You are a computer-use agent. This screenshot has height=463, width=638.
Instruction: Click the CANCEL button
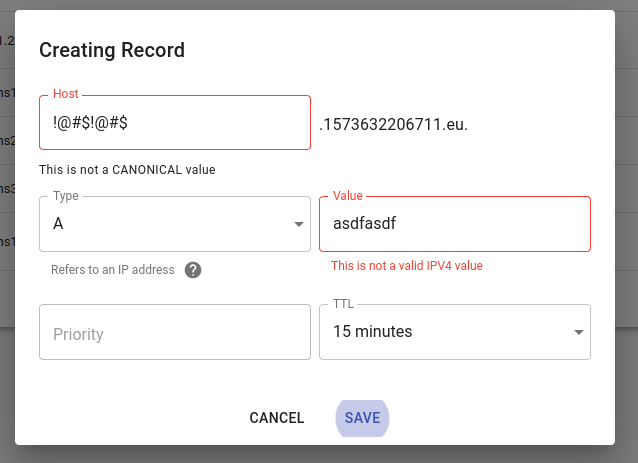click(277, 418)
